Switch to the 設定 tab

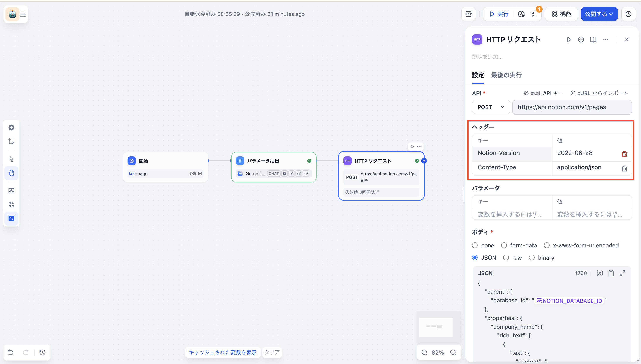[x=478, y=75]
